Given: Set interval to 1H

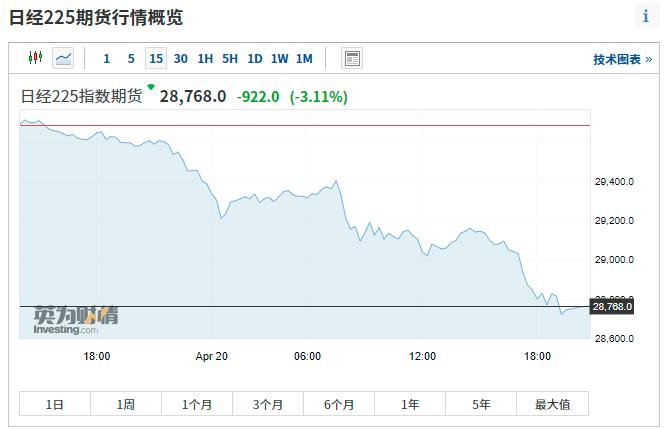Looking at the screenshot, I should tap(205, 59).
